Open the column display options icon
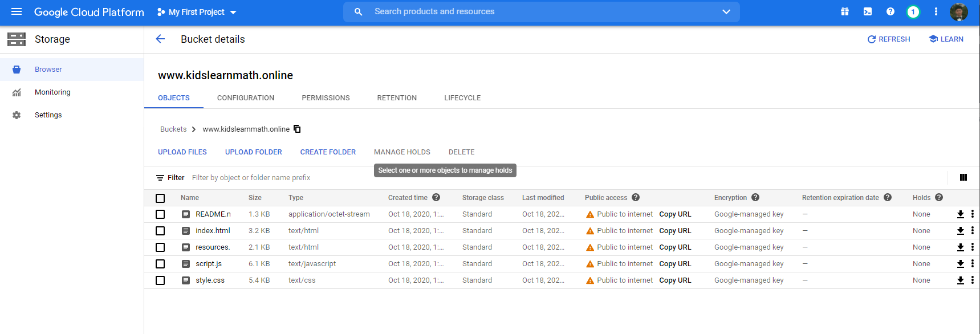The image size is (980, 334). pos(963,177)
